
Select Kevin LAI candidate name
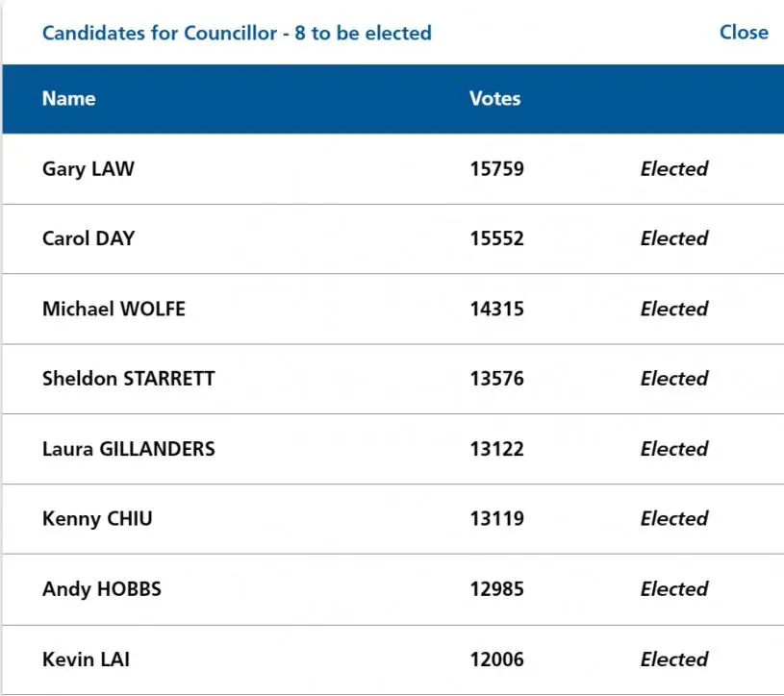[86, 659]
